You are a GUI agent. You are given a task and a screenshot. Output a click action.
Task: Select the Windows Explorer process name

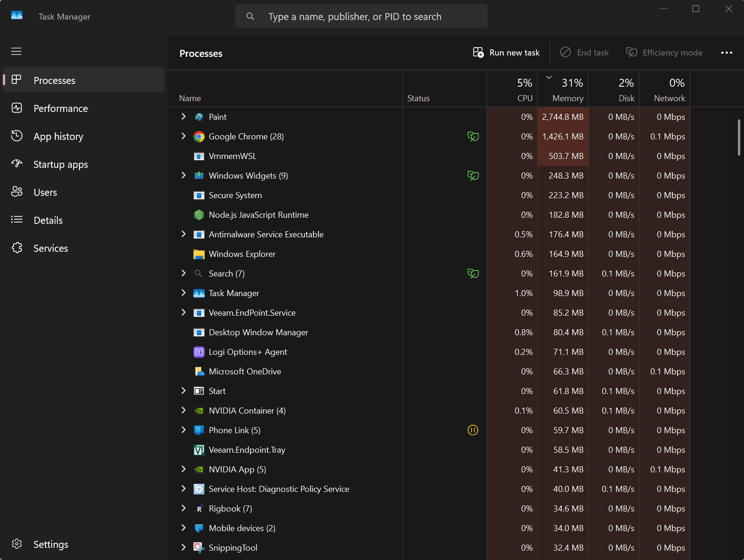pyautogui.click(x=242, y=254)
